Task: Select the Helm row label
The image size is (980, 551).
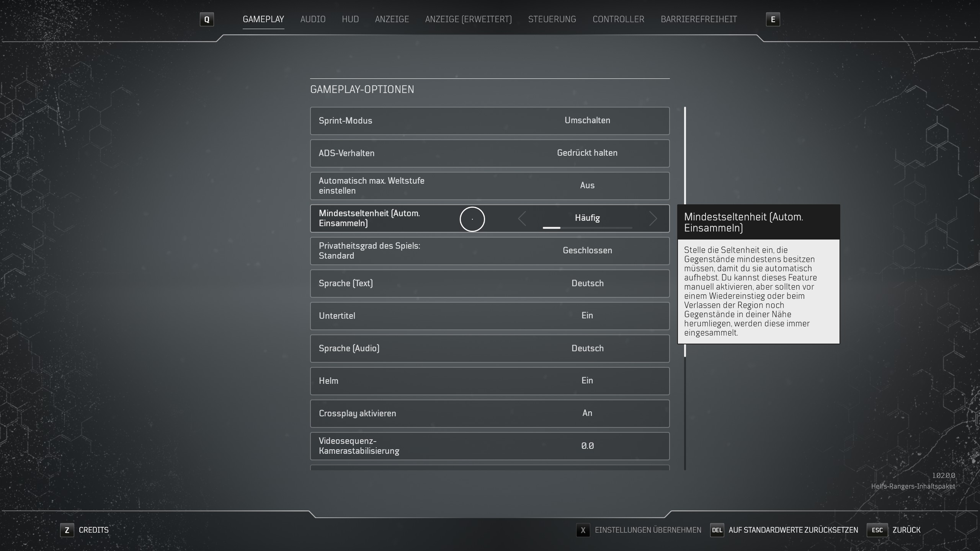Action: (x=328, y=381)
